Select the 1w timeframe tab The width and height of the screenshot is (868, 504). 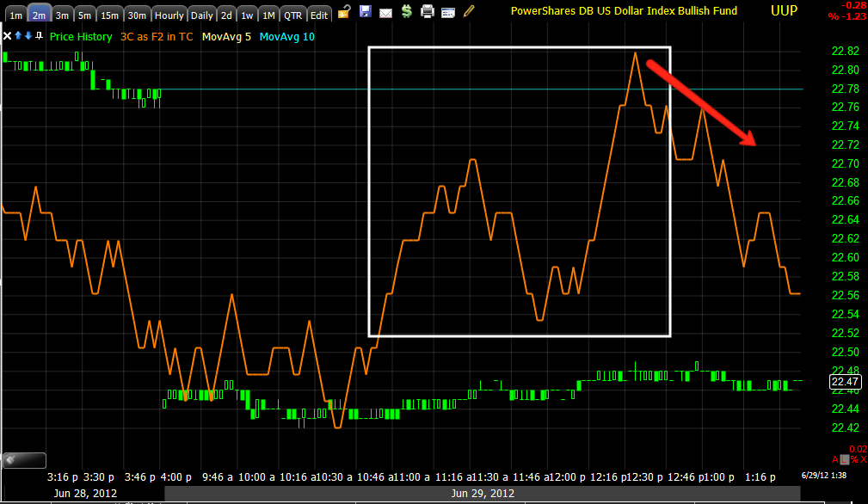(247, 15)
